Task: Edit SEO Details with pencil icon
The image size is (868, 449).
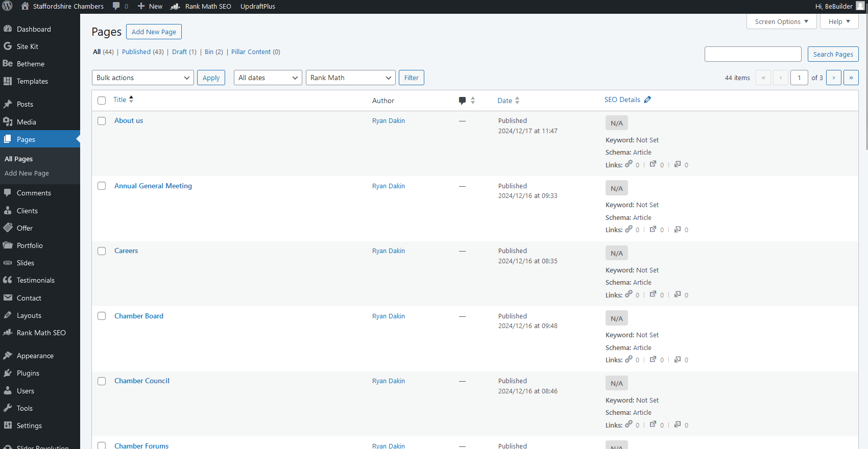Action: click(647, 99)
